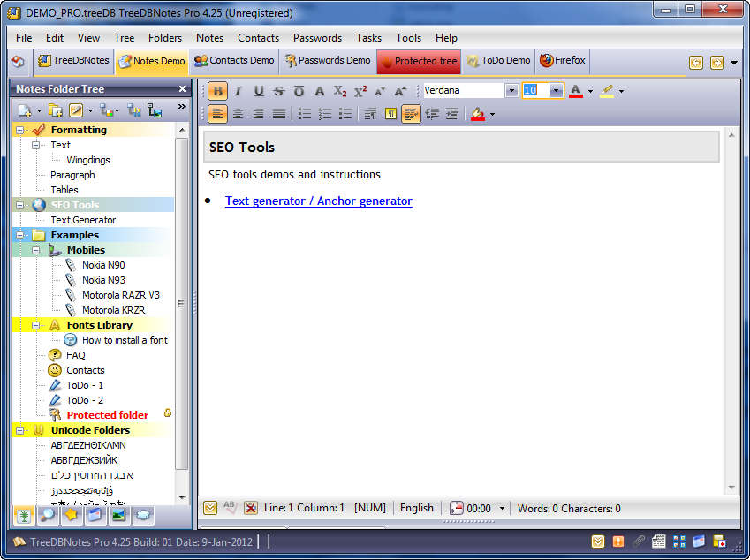Open the Folders menu
750x560 pixels.
165,38
